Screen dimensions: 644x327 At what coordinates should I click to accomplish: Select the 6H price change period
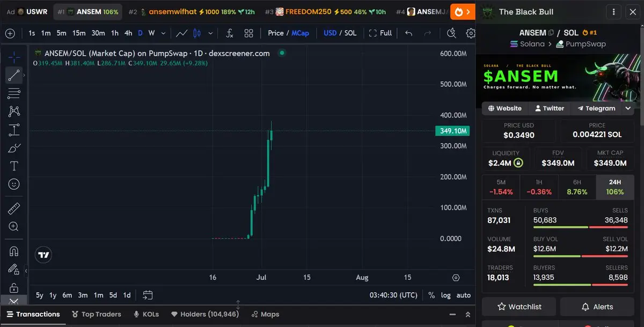[x=577, y=187]
